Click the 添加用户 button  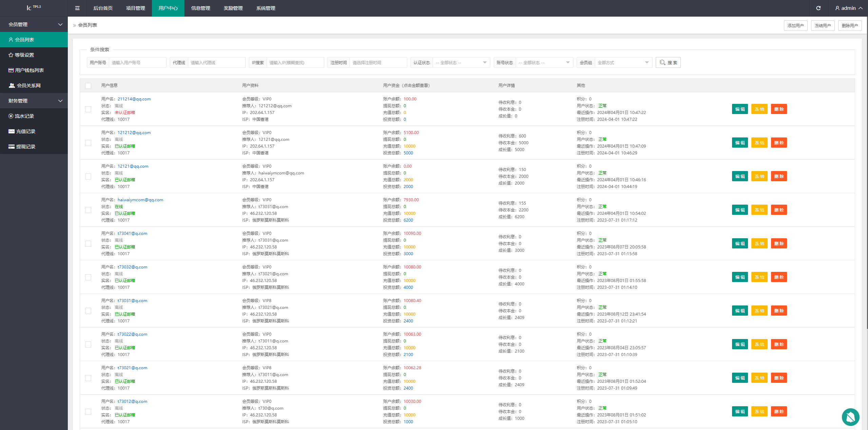(795, 25)
